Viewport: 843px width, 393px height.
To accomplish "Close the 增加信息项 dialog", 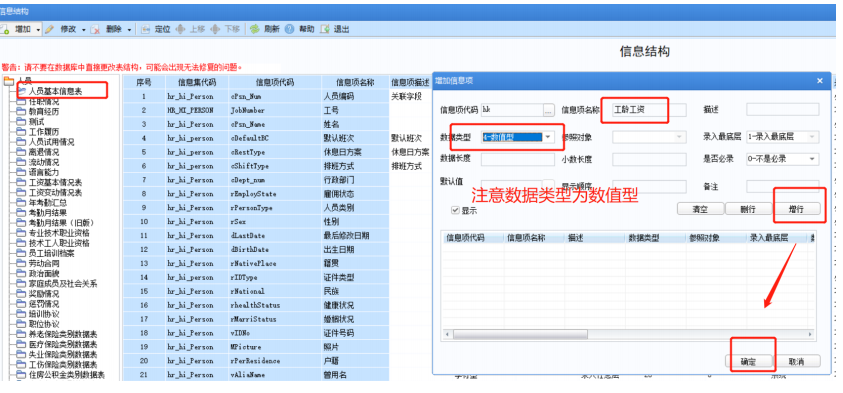I will point(820,81).
